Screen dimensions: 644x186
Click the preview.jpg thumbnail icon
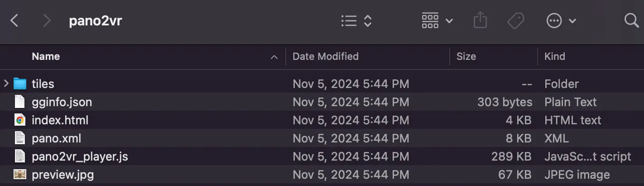point(20,175)
